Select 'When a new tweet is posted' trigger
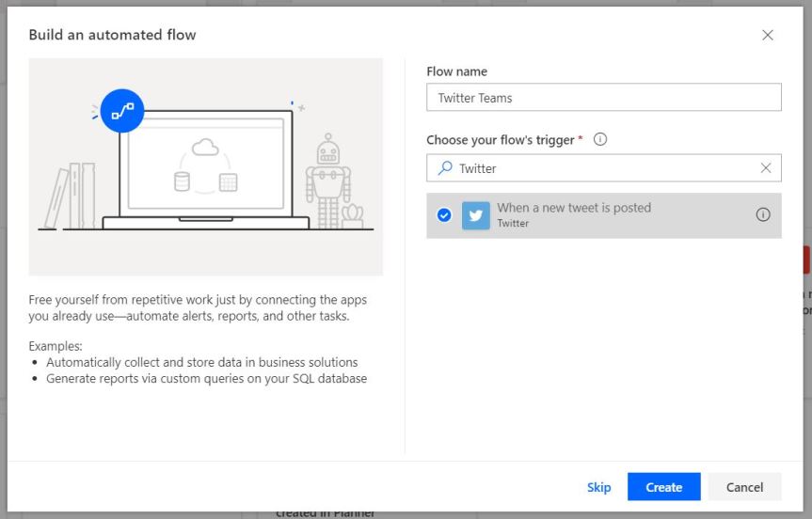This screenshot has height=519, width=812. pos(574,208)
